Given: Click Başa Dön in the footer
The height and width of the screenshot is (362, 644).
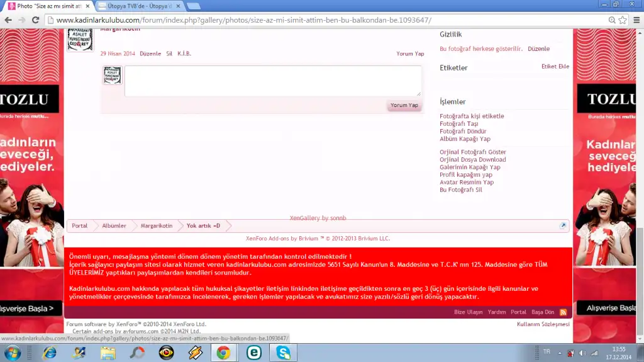Looking at the screenshot, I should 543,312.
